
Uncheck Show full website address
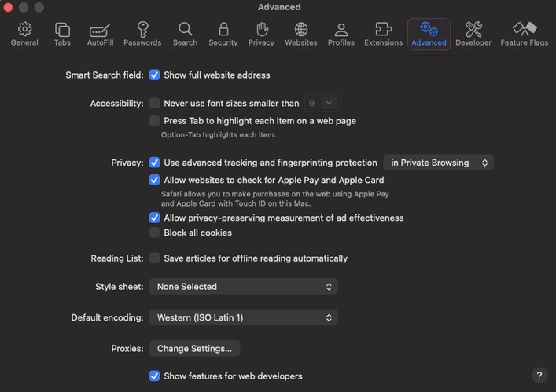(155, 75)
